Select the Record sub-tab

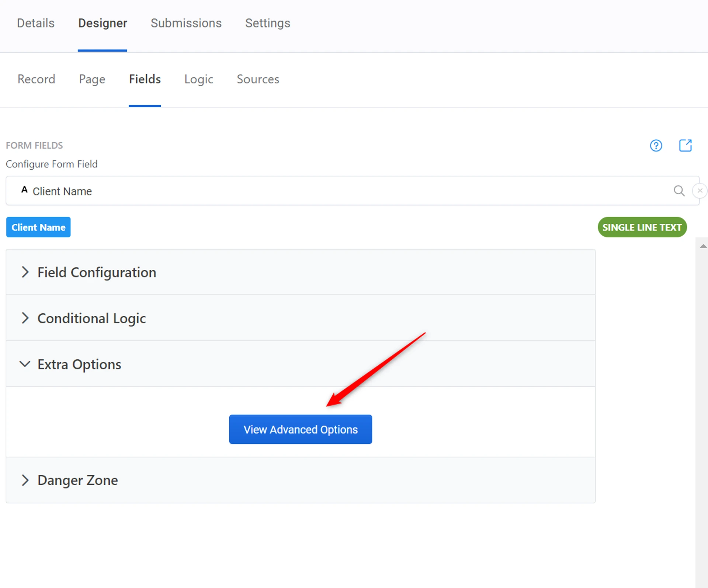[x=36, y=79]
